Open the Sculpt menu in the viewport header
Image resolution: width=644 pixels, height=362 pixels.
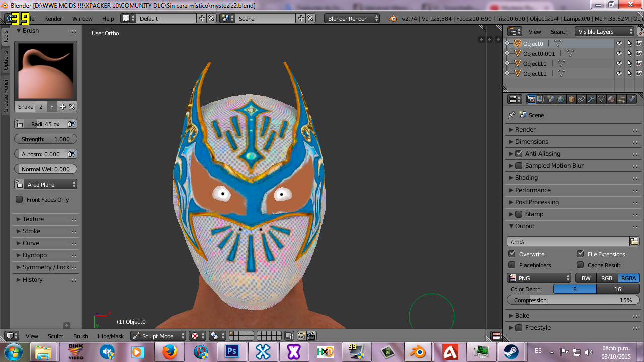tap(55, 336)
